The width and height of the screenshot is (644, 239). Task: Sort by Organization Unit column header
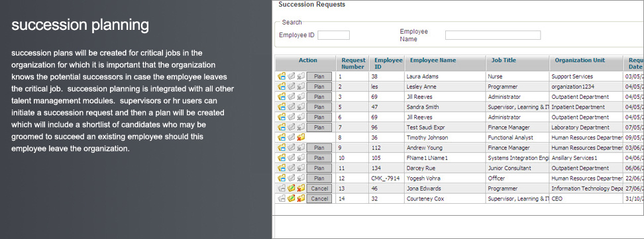pos(580,60)
